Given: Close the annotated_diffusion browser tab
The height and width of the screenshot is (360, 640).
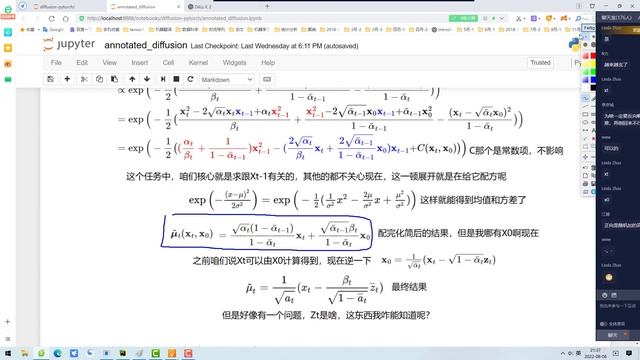Looking at the screenshot, I should tap(178, 7).
